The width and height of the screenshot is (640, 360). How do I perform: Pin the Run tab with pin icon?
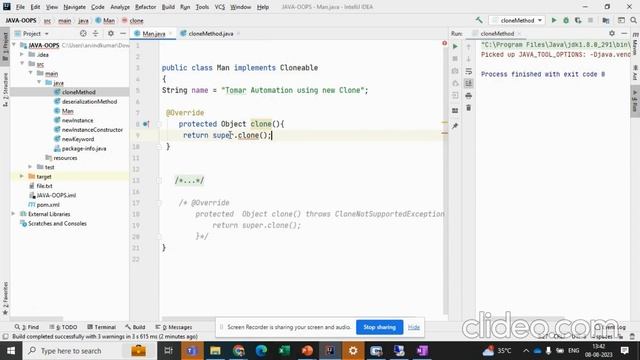(455, 126)
